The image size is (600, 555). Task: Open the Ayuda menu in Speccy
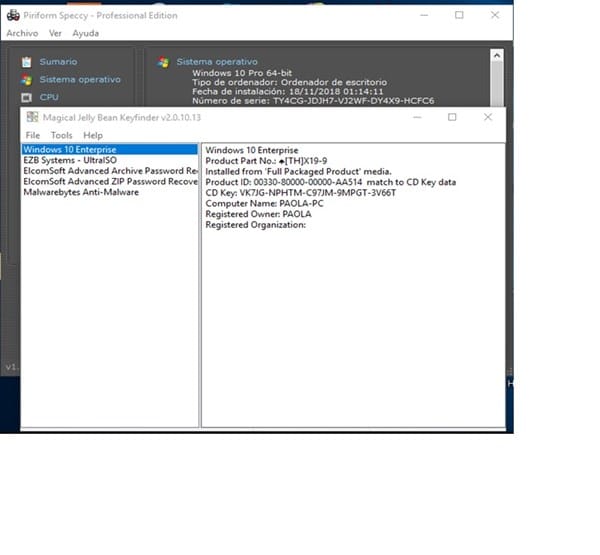coord(85,33)
